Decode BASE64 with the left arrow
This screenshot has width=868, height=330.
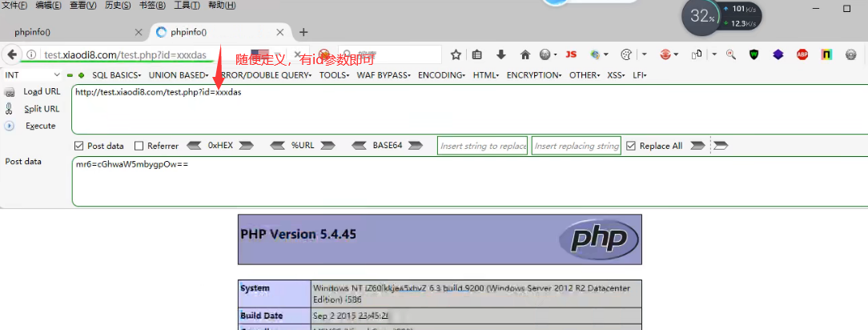[360, 146]
